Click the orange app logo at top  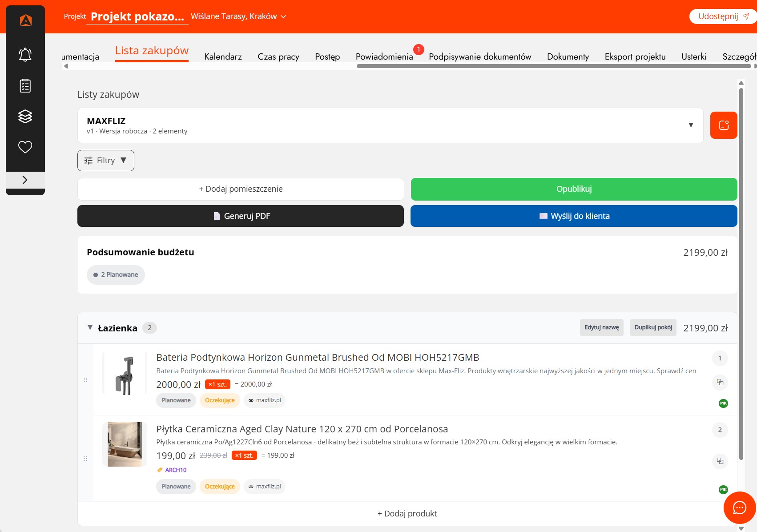click(x=26, y=20)
